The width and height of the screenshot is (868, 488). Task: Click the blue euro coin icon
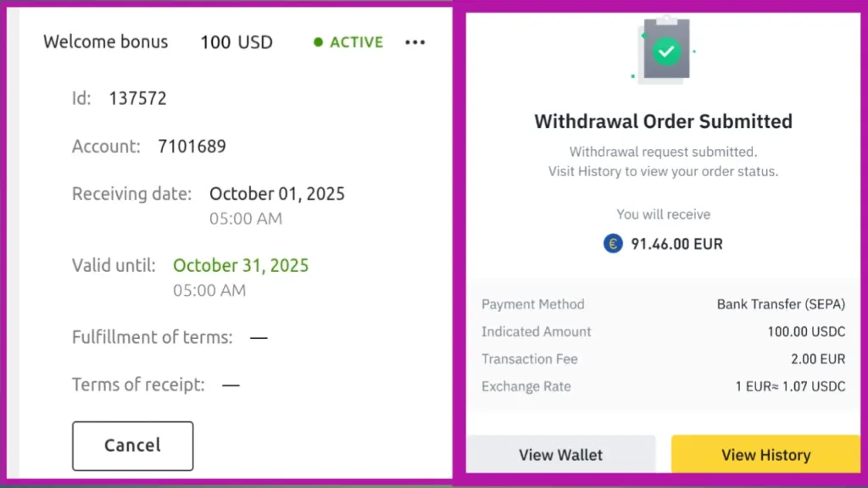613,244
